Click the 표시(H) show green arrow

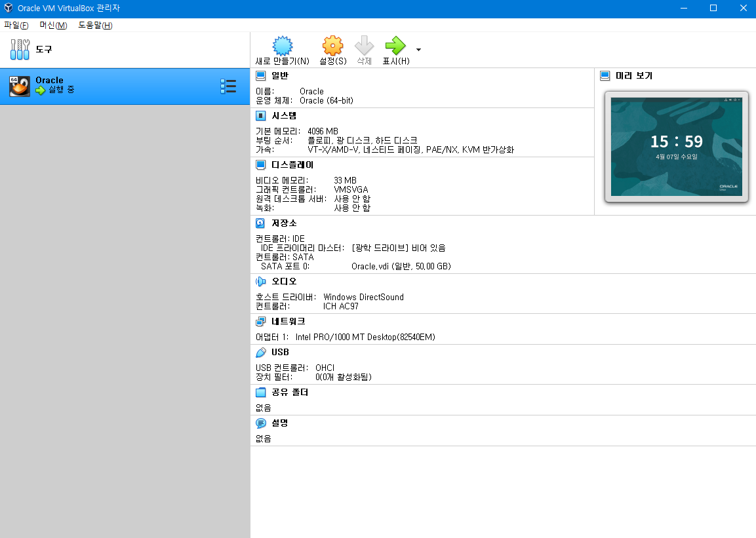[395, 46]
